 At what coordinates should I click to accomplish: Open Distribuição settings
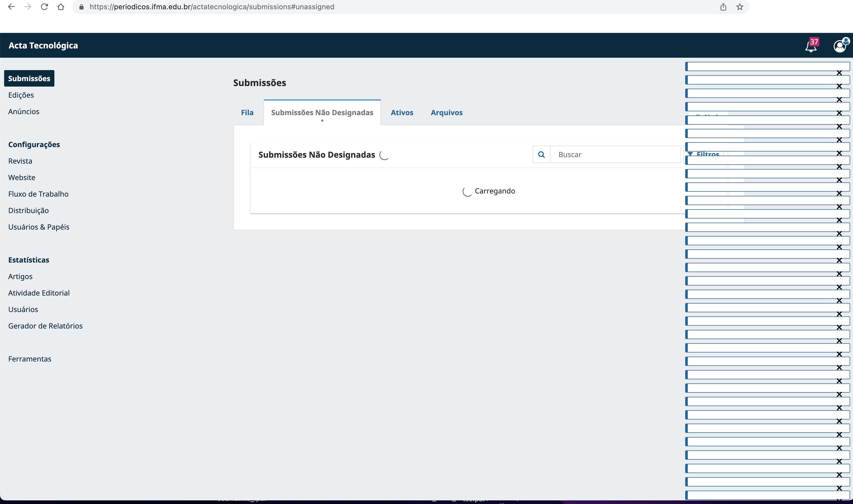click(x=29, y=211)
